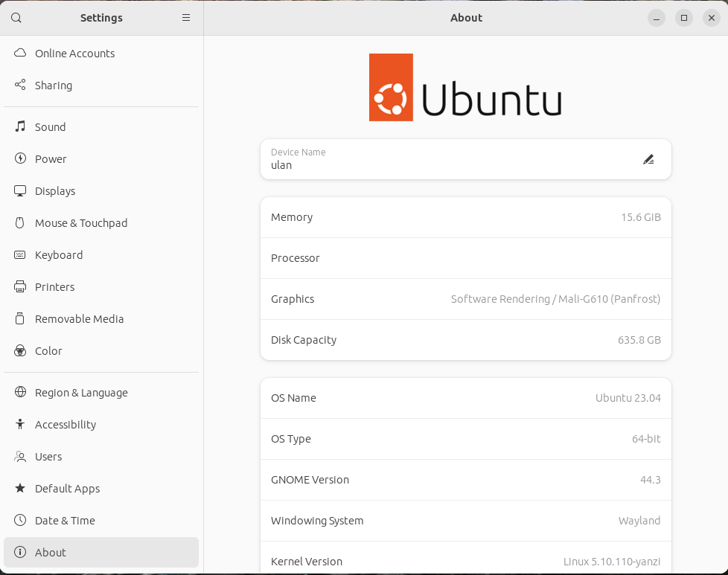Select the About sidebar entry
The image size is (728, 575).
(101, 552)
